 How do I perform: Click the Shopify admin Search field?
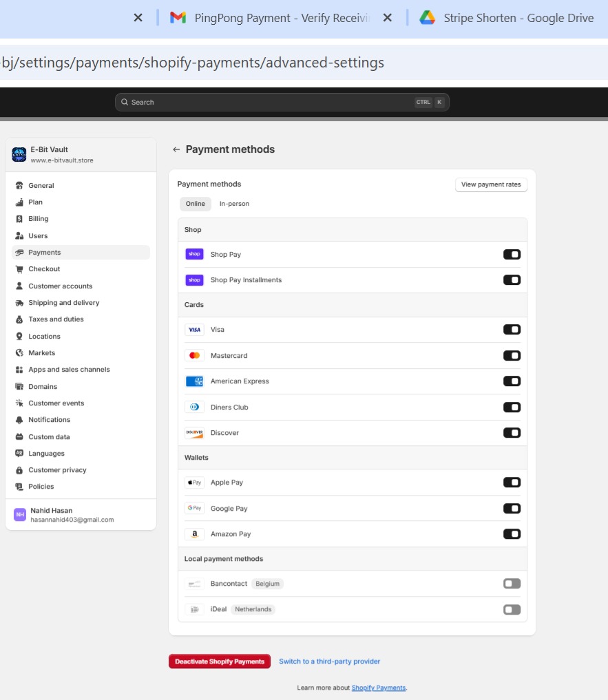pyautogui.click(x=282, y=103)
